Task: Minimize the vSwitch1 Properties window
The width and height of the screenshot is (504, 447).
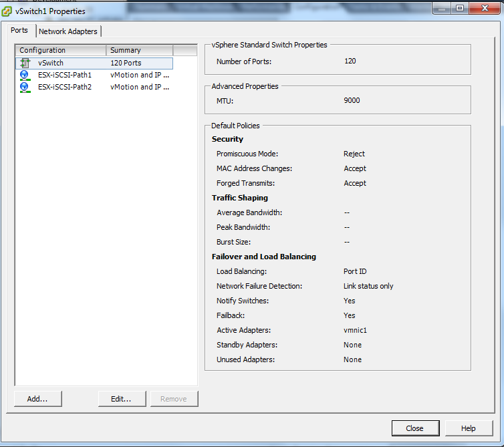Action: click(x=442, y=9)
